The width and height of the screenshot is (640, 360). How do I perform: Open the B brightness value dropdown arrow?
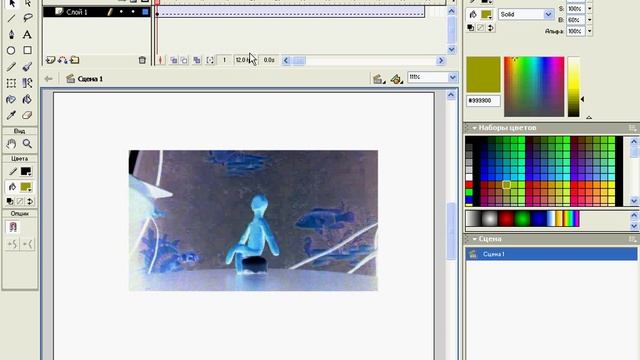click(589, 20)
